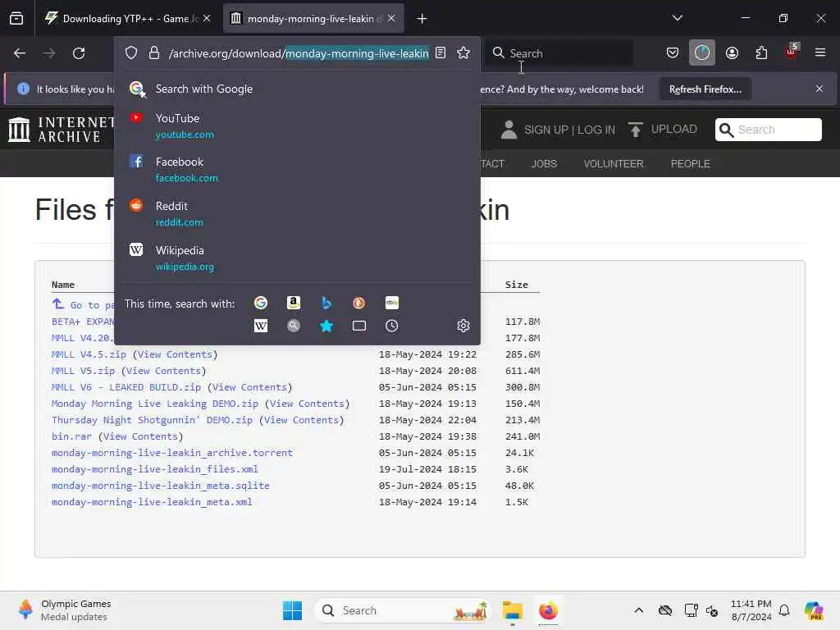Switch to the Downloading YTP++ tab
840x630 pixels.
pos(126,19)
